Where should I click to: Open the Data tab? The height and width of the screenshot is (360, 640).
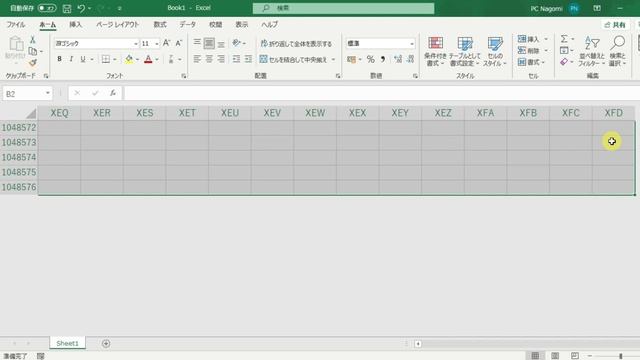pos(188,24)
